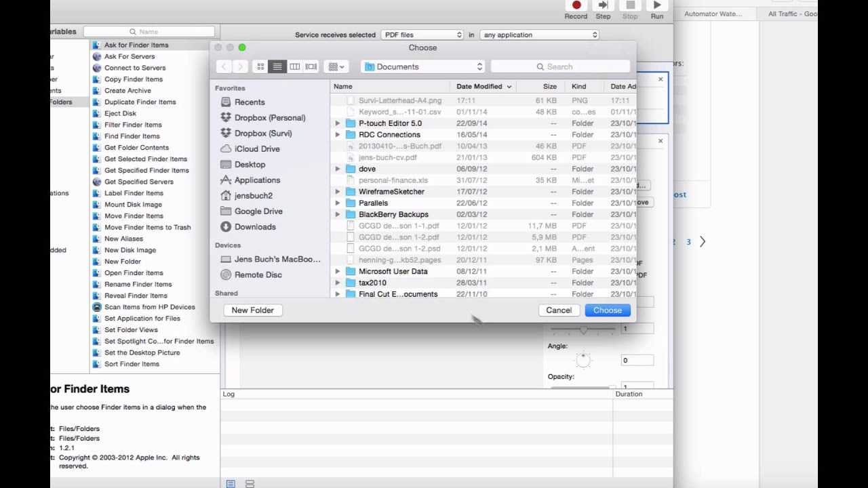Click the Step button in Automator toolbar

click(x=603, y=9)
